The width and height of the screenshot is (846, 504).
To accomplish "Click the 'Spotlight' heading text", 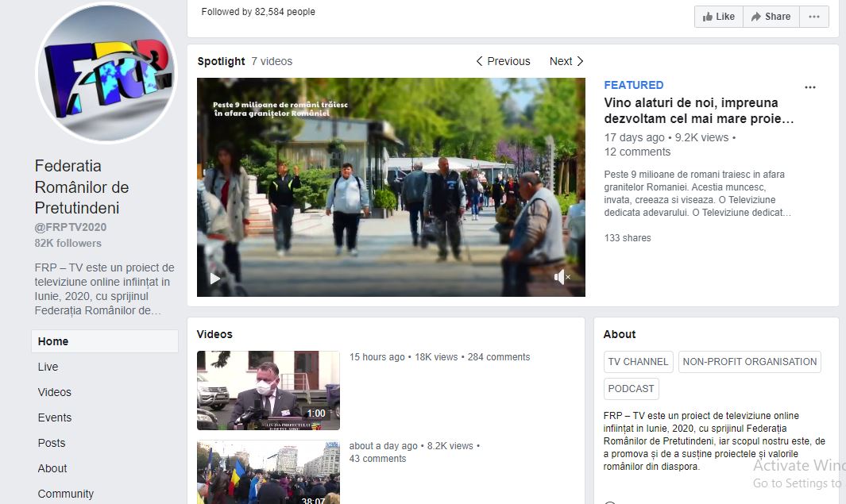I will tap(221, 61).
